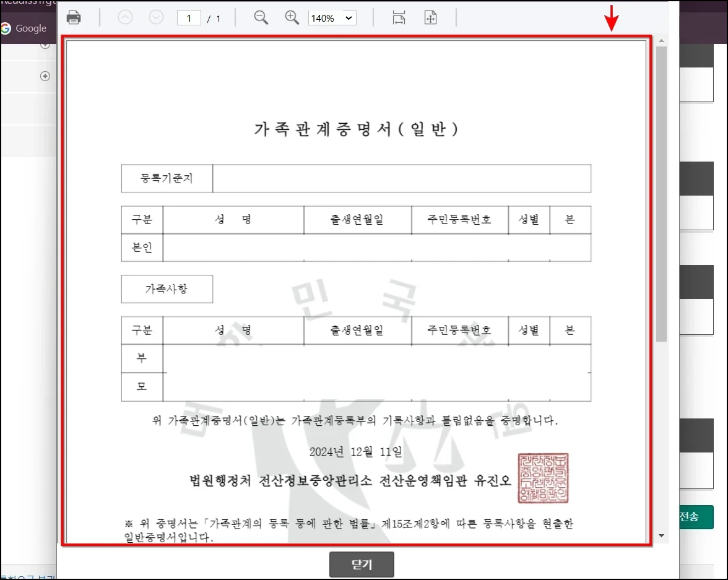The image size is (728, 580).
Task: Select the fit-to-width icon in the toolbar
Action: (x=399, y=17)
